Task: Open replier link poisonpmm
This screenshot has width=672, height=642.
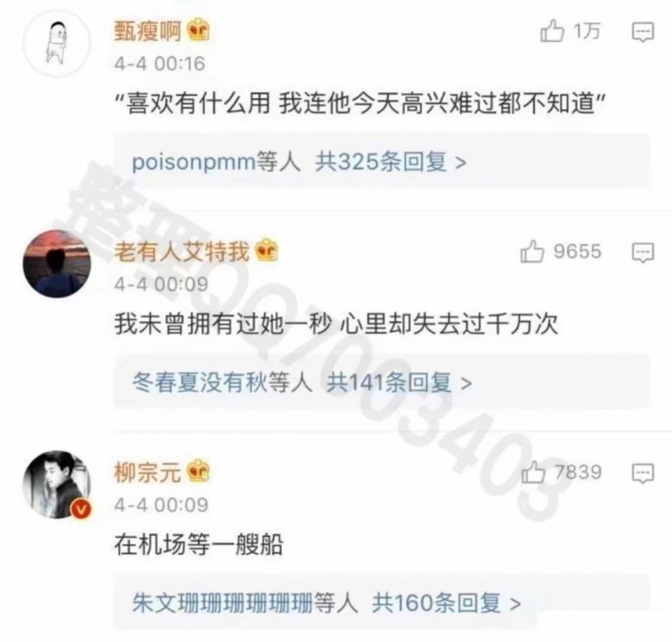Action: click(194, 163)
